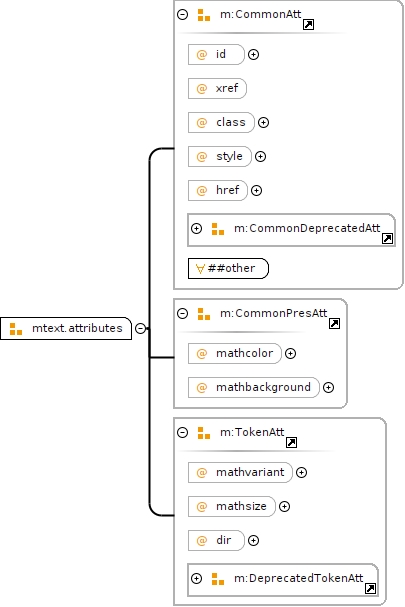
Task: Click the m:TokenAtt reference arrow icon
Action: coord(291,442)
